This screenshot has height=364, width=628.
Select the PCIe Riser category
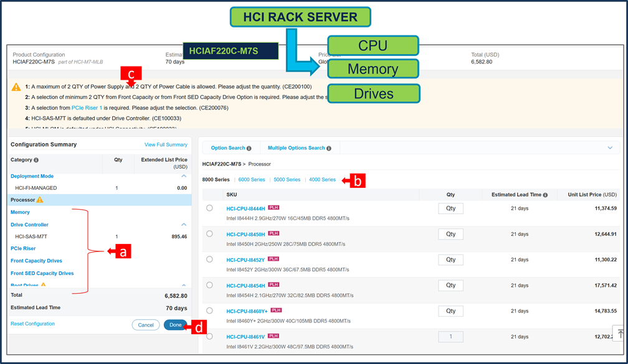point(23,248)
